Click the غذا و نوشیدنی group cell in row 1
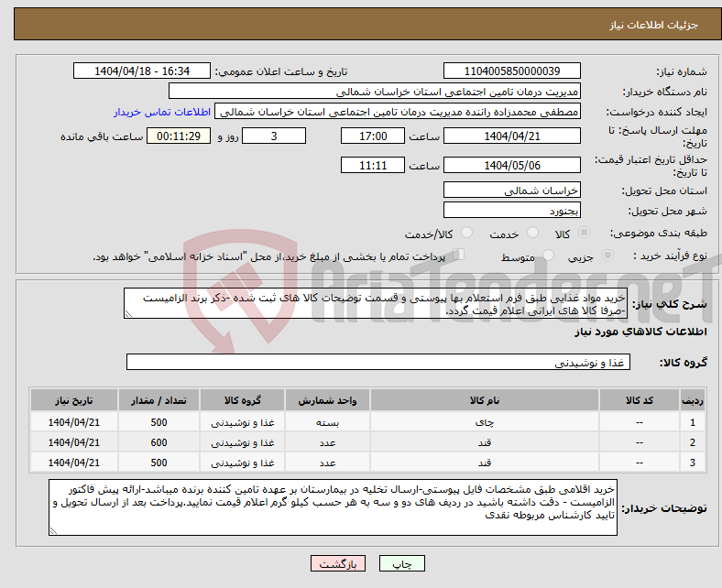 coord(243,422)
